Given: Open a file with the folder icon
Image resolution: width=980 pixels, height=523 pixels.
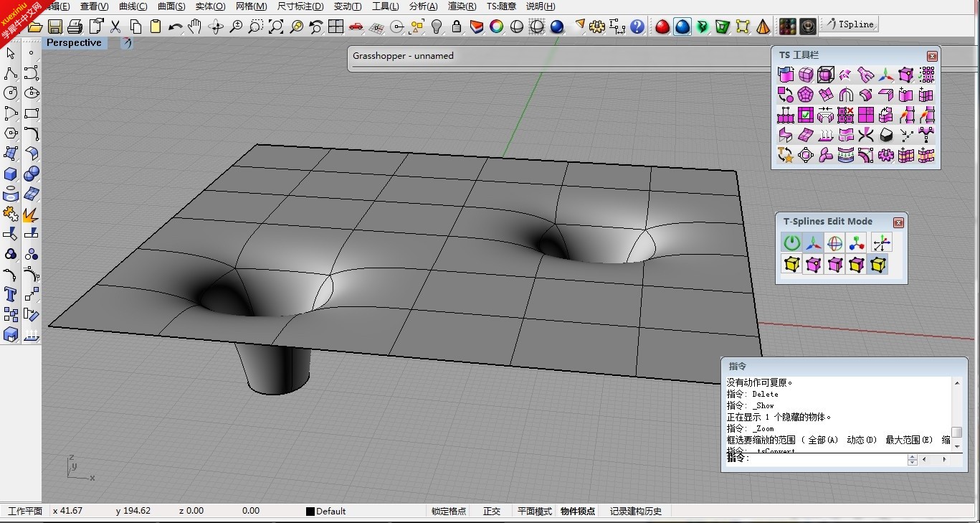Looking at the screenshot, I should click(35, 27).
